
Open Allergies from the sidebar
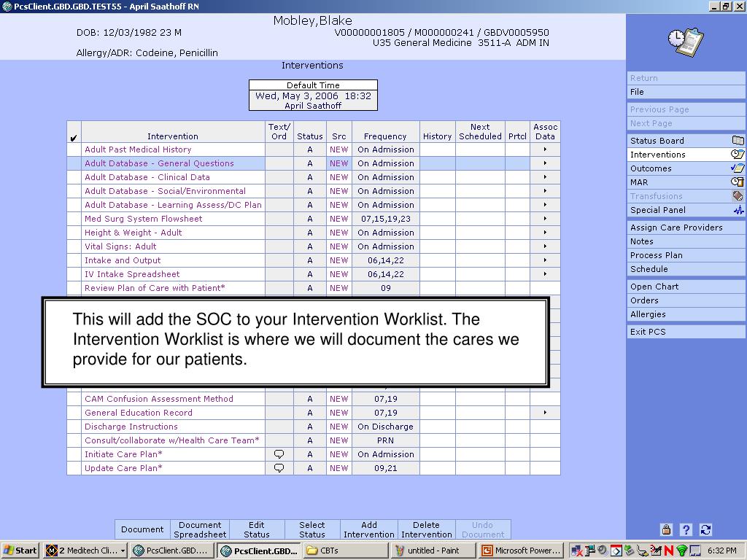point(686,314)
